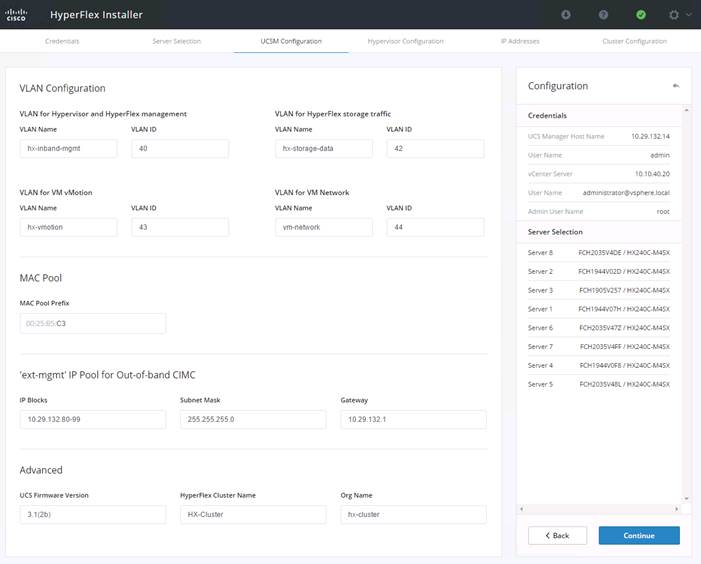This screenshot has height=564, width=701.
Task: Focus the hx-vmotion VLAN Name field
Action: 68,227
